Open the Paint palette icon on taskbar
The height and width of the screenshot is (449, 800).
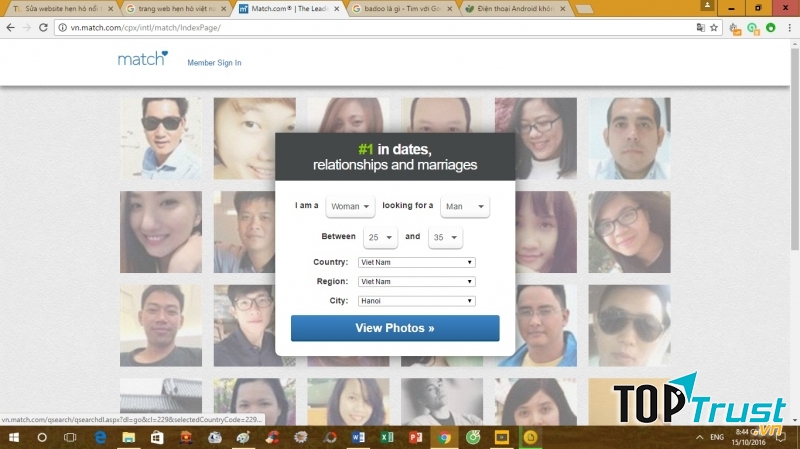(x=243, y=437)
